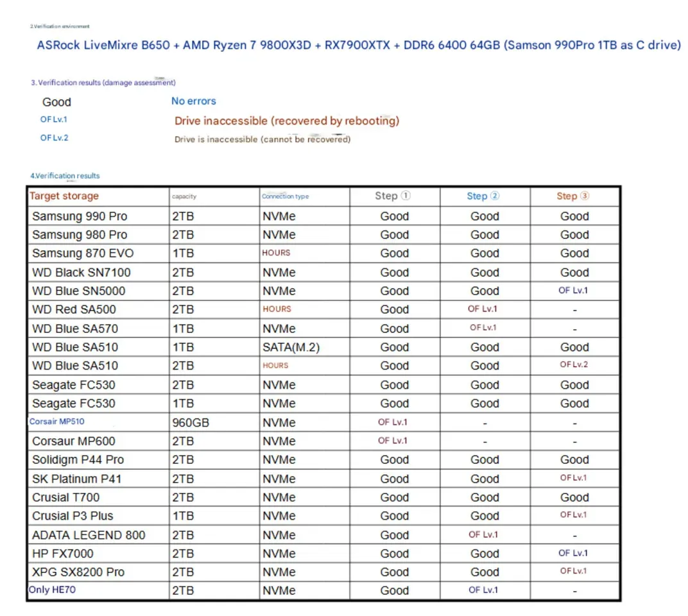This screenshot has height=616, width=688.
Task: Click the SATA(M.2) connection type cell
Action: [x=291, y=347]
